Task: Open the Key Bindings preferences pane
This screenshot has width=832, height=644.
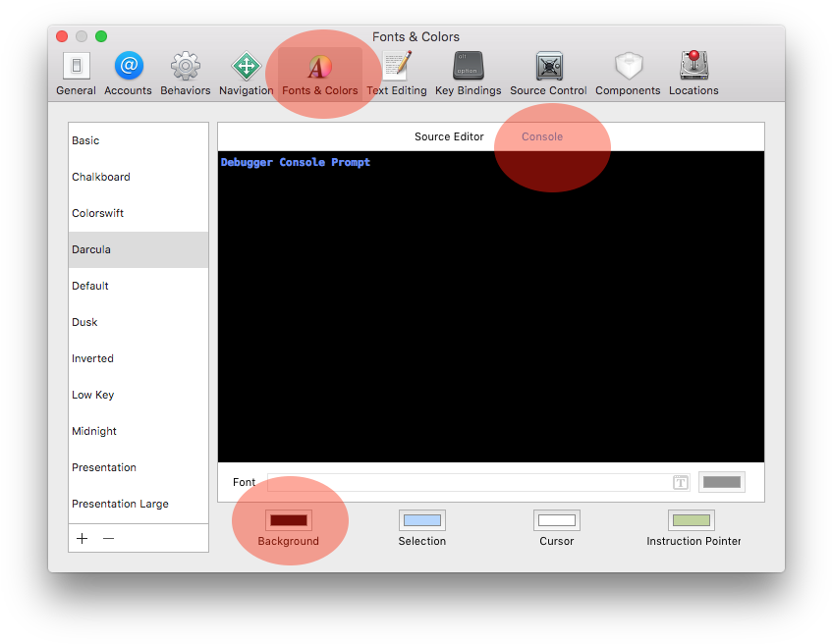Action: click(468, 74)
